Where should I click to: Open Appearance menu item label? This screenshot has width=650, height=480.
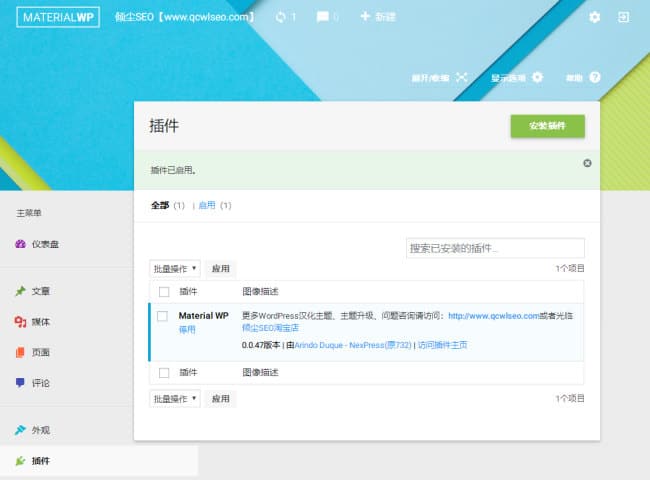[41, 430]
